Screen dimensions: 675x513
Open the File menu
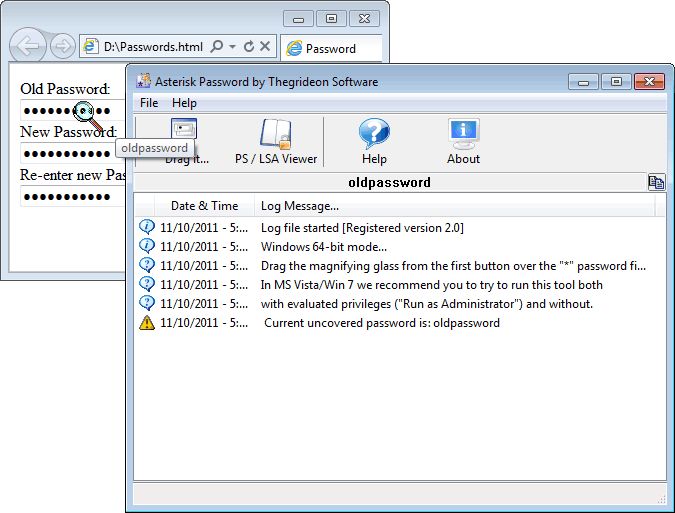tap(149, 103)
